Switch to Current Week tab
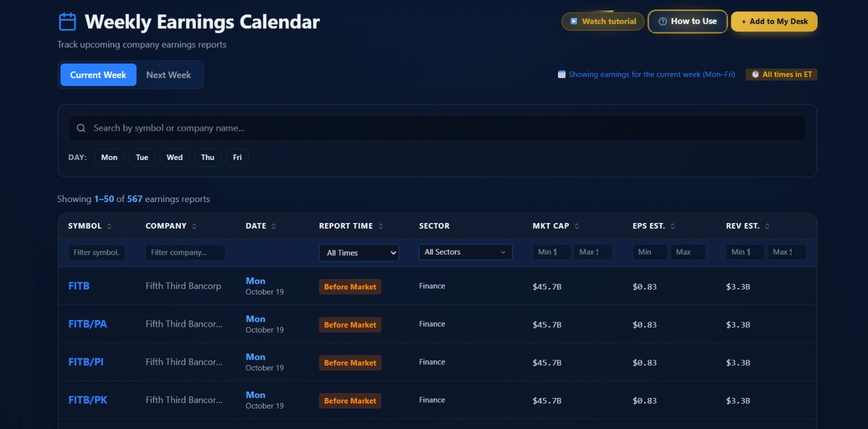This screenshot has height=429, width=868. 98,75
